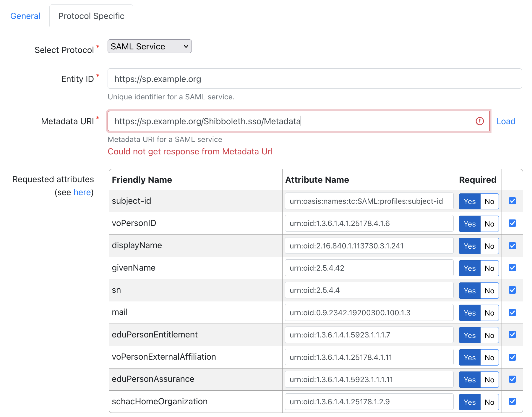Image resolution: width=532 pixels, height=417 pixels.
Task: Uncheck the schacHomeOrganization checkbox
Action: point(512,401)
